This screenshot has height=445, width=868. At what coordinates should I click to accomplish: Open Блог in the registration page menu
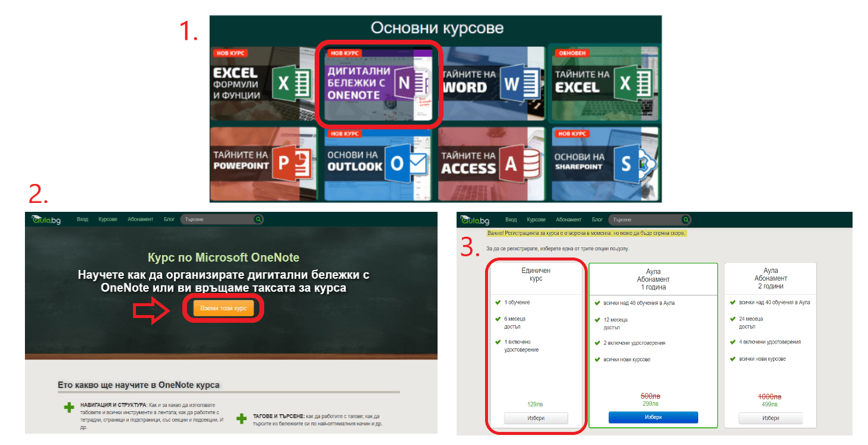[597, 220]
